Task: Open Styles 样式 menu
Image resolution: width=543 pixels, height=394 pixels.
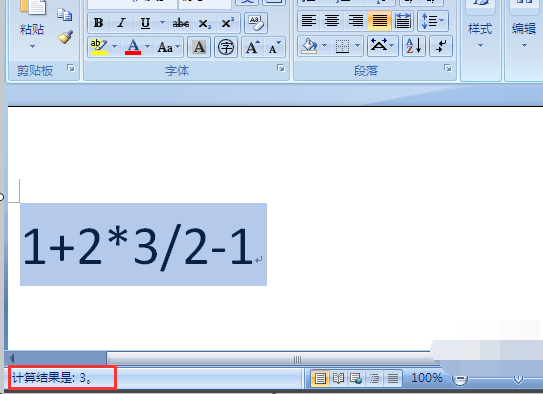Action: coord(480,35)
